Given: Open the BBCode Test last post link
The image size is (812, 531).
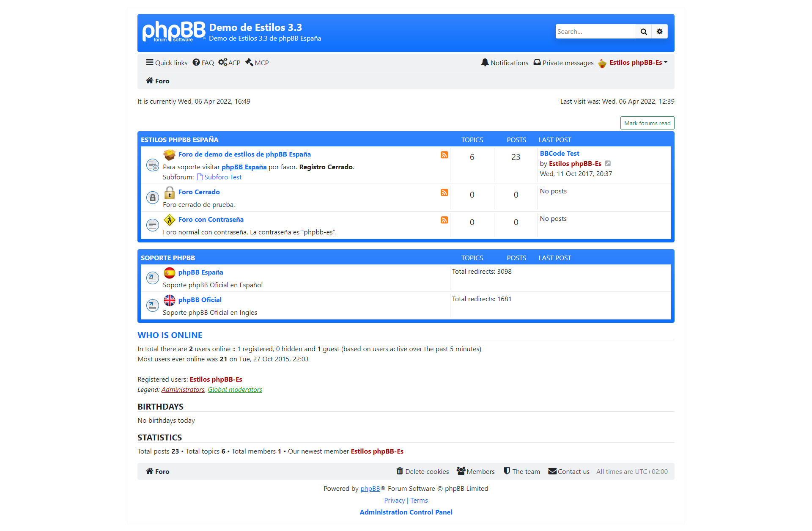Looking at the screenshot, I should tap(559, 154).
